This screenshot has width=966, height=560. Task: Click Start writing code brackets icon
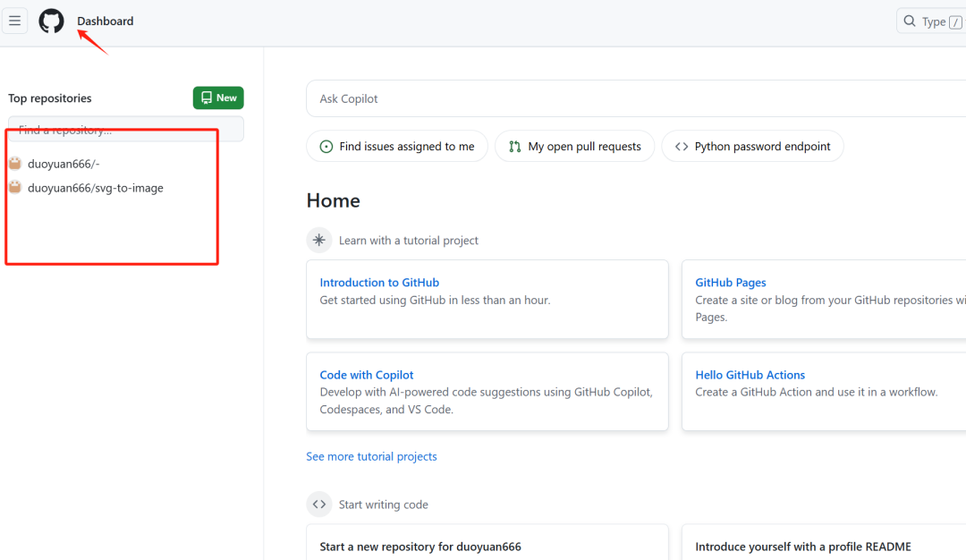point(319,504)
